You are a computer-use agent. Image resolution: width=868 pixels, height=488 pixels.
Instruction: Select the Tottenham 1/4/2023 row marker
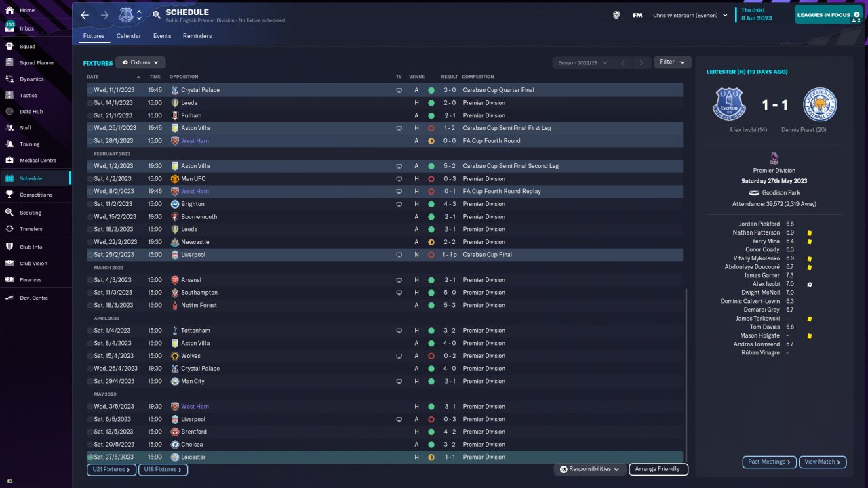pyautogui.click(x=90, y=331)
